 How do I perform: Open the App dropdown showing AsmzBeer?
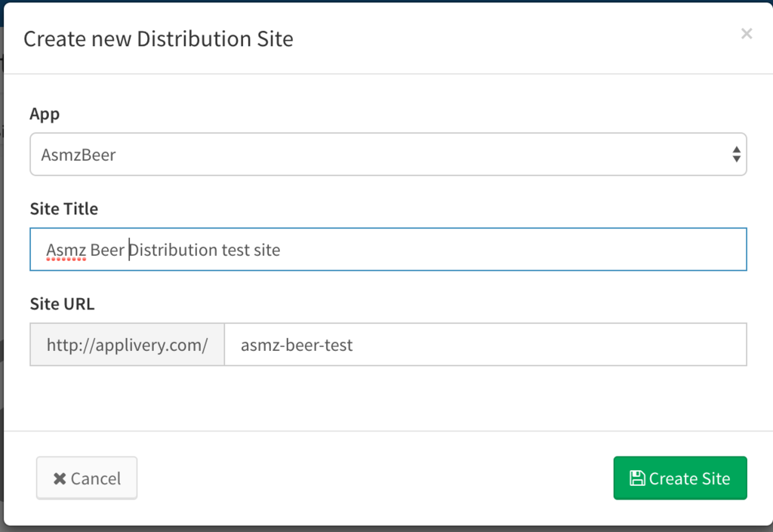coord(388,155)
